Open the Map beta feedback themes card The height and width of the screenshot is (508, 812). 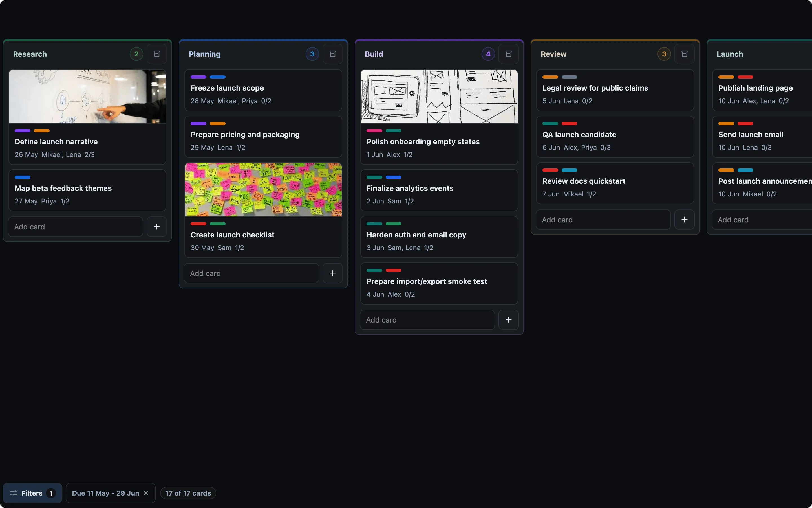(87, 190)
